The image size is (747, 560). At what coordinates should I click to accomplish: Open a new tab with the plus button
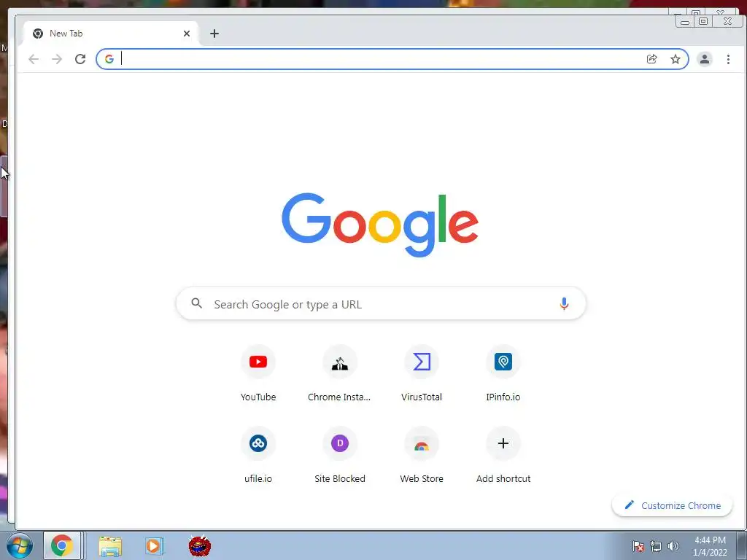[214, 34]
